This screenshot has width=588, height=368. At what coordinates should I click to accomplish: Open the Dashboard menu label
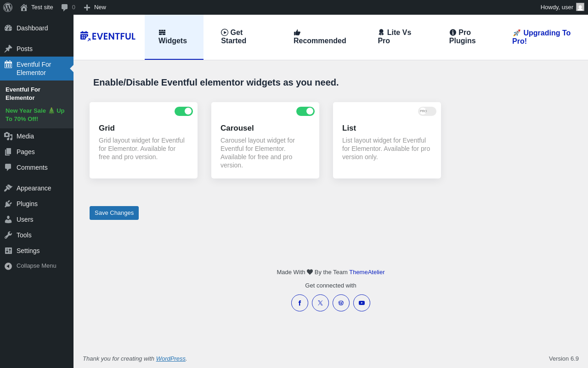tap(32, 28)
